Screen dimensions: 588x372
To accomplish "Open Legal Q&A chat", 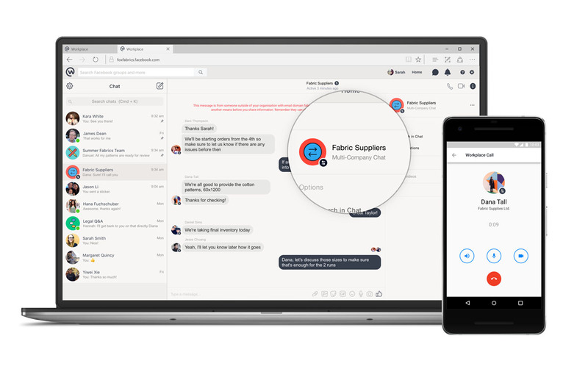I will [x=115, y=223].
